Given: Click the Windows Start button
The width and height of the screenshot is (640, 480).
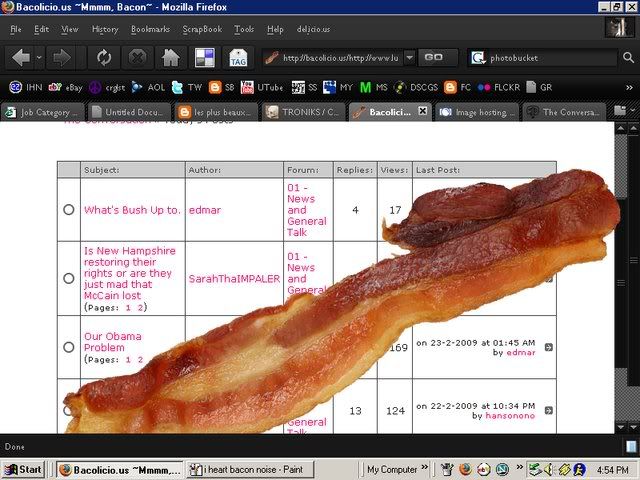Looking at the screenshot, I should point(23,469).
